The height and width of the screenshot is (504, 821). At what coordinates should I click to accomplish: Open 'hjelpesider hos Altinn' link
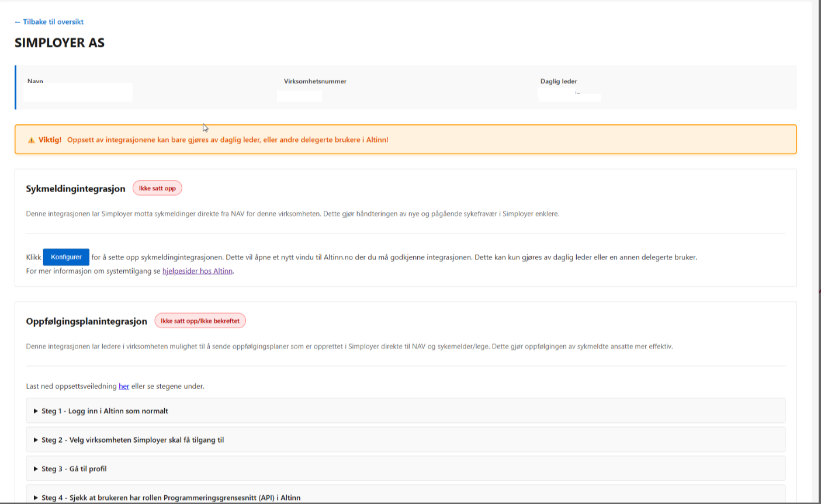[198, 271]
